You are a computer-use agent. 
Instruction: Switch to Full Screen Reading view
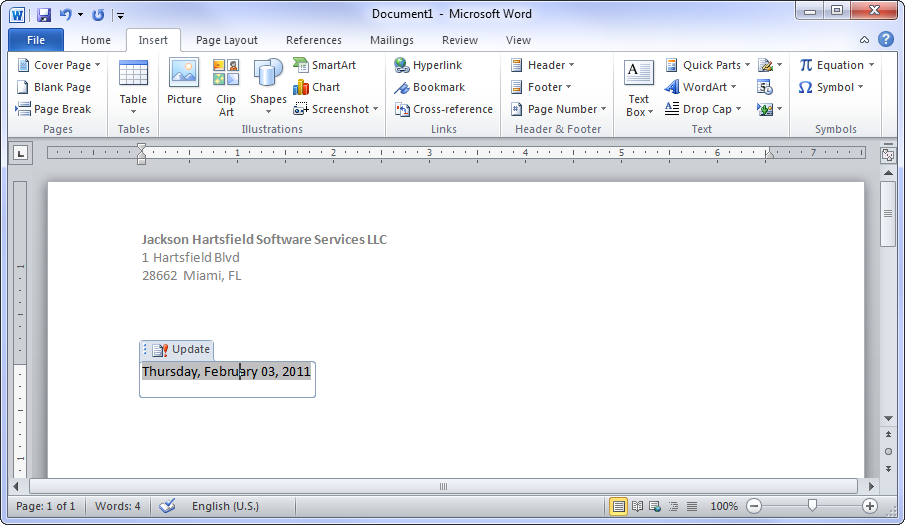coord(637,507)
